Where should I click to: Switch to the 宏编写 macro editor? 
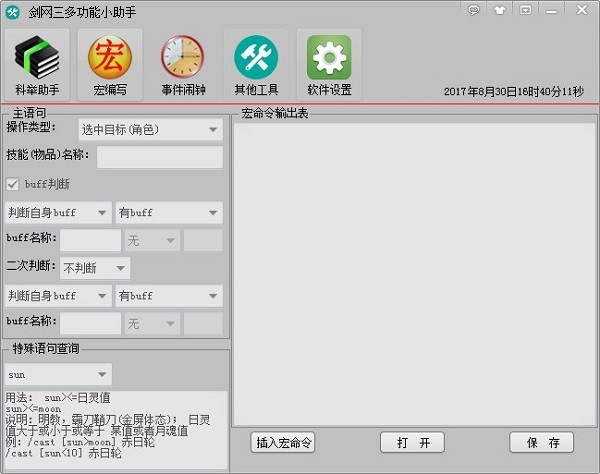pyautogui.click(x=110, y=65)
